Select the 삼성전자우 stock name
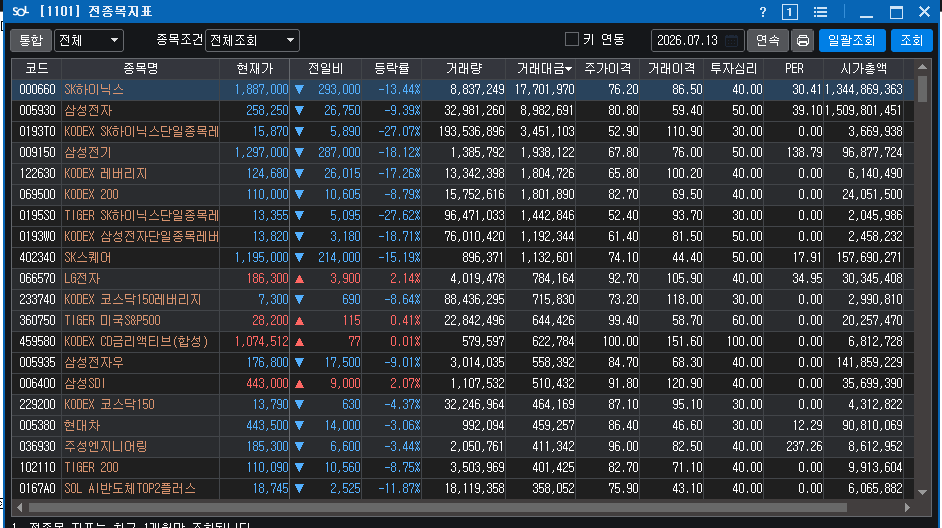Image resolution: width=942 pixels, height=528 pixels. pos(94,363)
